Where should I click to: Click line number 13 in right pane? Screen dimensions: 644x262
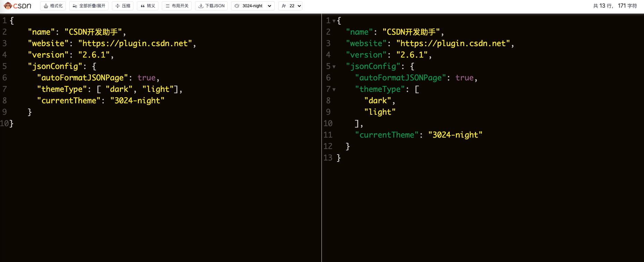click(x=328, y=158)
